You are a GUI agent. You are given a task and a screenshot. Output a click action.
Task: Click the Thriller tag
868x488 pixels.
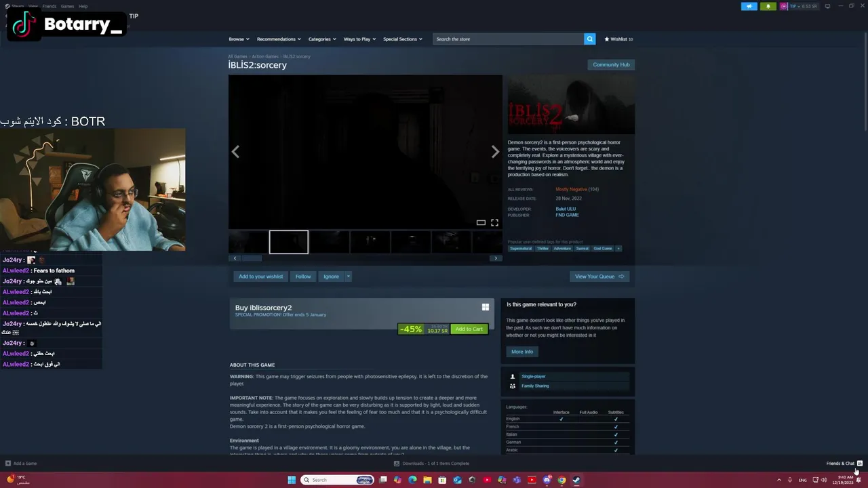542,249
